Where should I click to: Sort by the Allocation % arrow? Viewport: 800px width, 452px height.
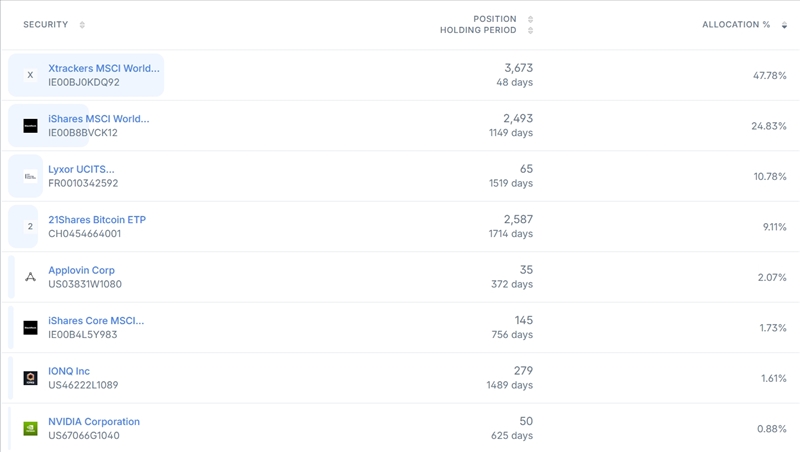pos(784,25)
